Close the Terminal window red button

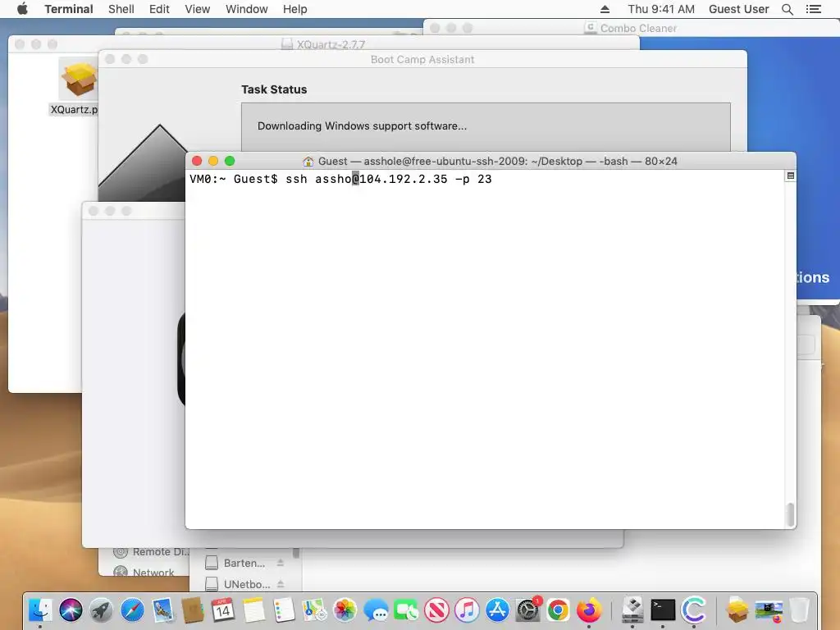(197, 161)
